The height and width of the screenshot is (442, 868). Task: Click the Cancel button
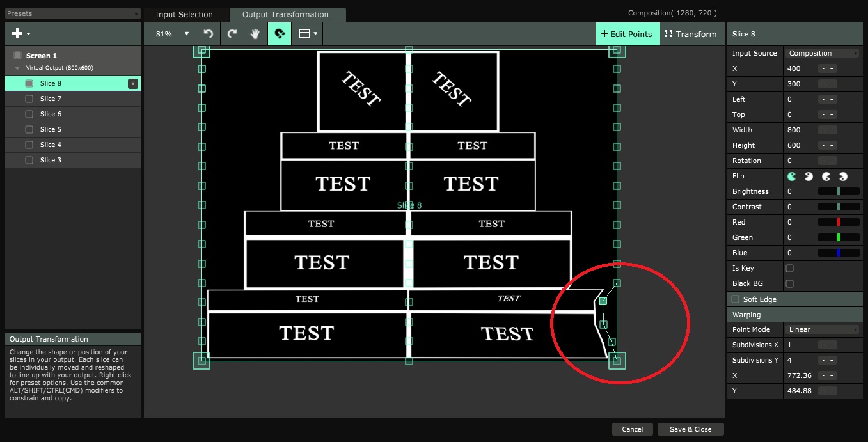pyautogui.click(x=632, y=429)
